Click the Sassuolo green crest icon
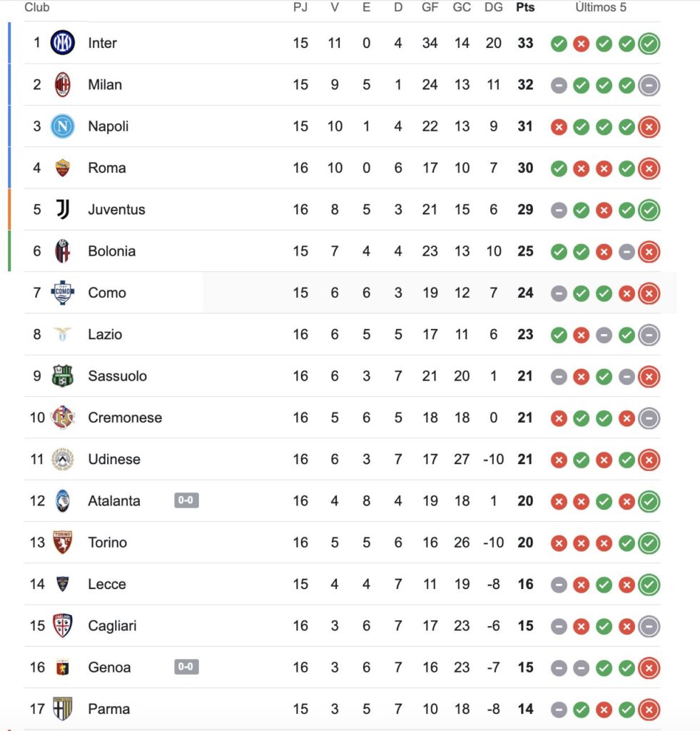 coord(63,376)
